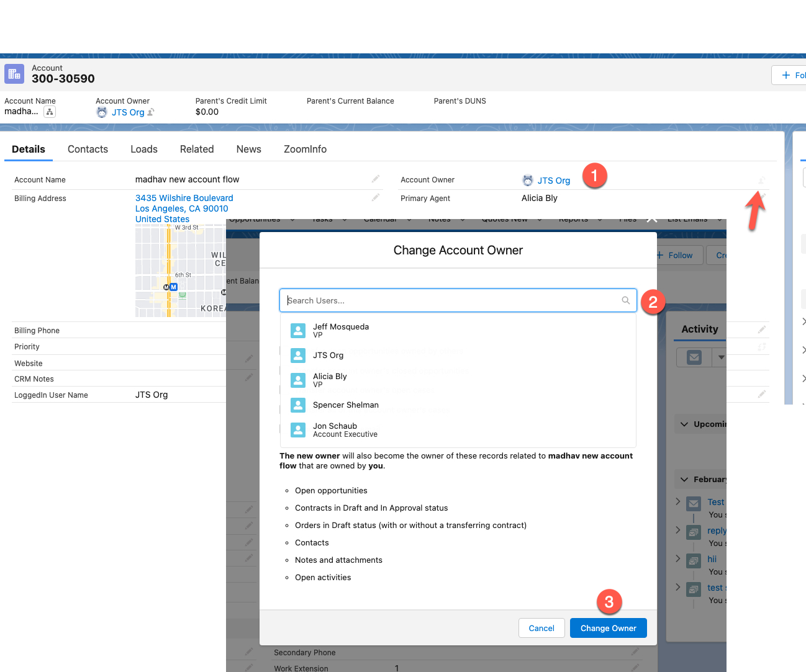Edit Account Name with its pencil icon
The width and height of the screenshot is (806, 672).
(x=376, y=179)
